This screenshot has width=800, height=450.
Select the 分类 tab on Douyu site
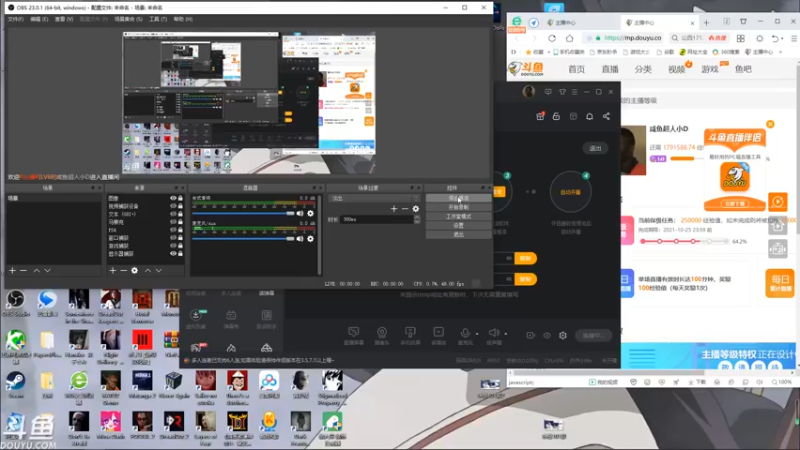(x=643, y=69)
